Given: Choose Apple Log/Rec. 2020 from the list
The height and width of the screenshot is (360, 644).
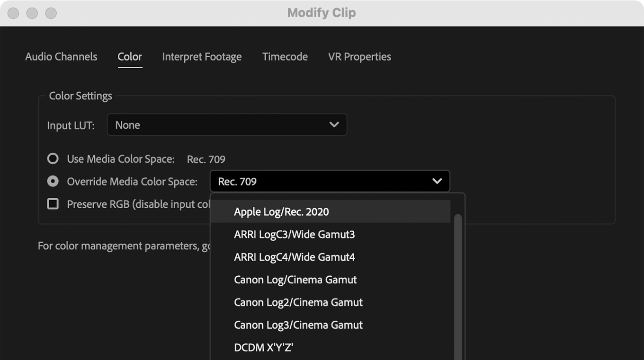Looking at the screenshot, I should [x=281, y=212].
